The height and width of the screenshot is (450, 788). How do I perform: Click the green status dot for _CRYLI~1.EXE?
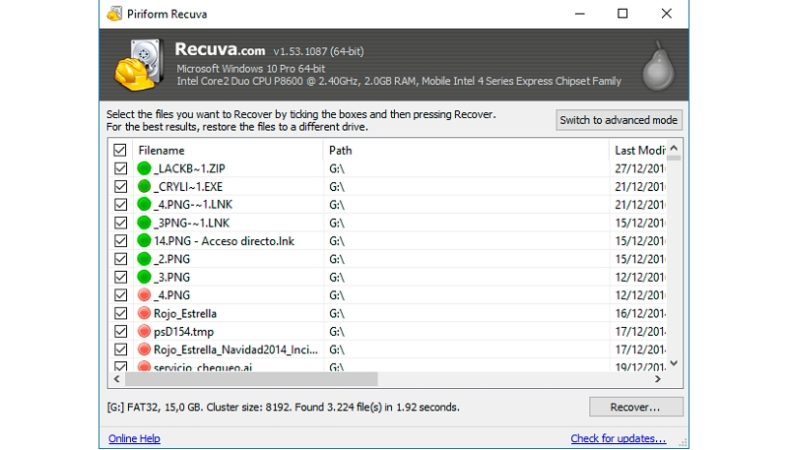click(x=144, y=187)
